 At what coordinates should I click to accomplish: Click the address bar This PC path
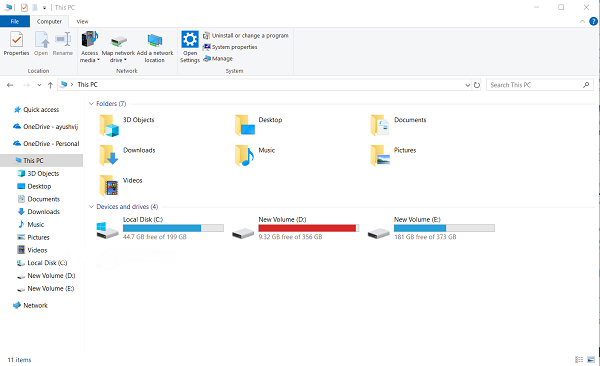88,85
